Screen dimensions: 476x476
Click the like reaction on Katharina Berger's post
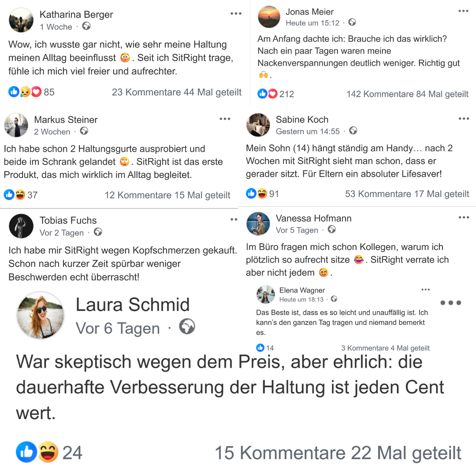tap(14, 92)
